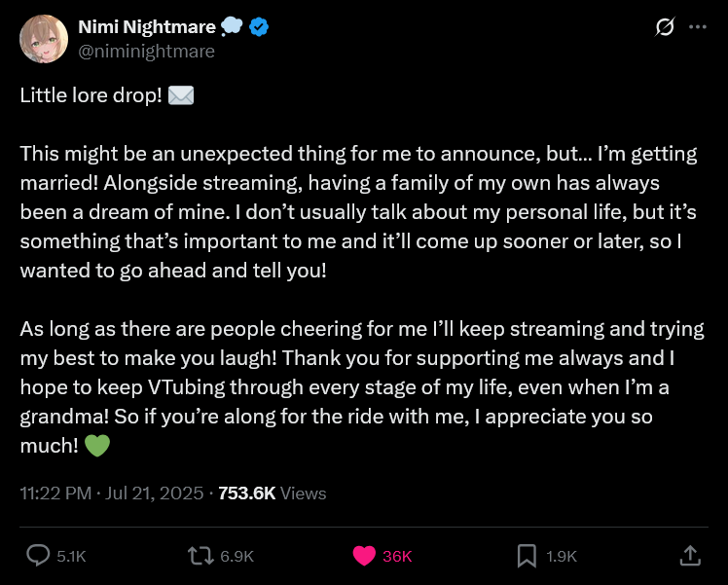Unlike the post via the pink heart
728x585 pixels.
click(364, 556)
